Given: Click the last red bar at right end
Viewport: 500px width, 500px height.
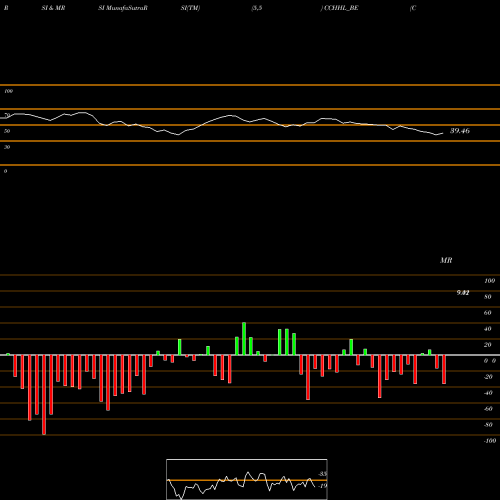Looking at the screenshot, I should (444, 369).
